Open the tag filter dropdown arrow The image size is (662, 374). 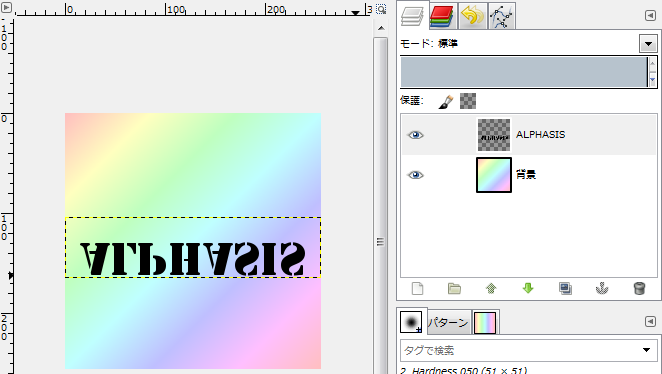pyautogui.click(x=646, y=350)
